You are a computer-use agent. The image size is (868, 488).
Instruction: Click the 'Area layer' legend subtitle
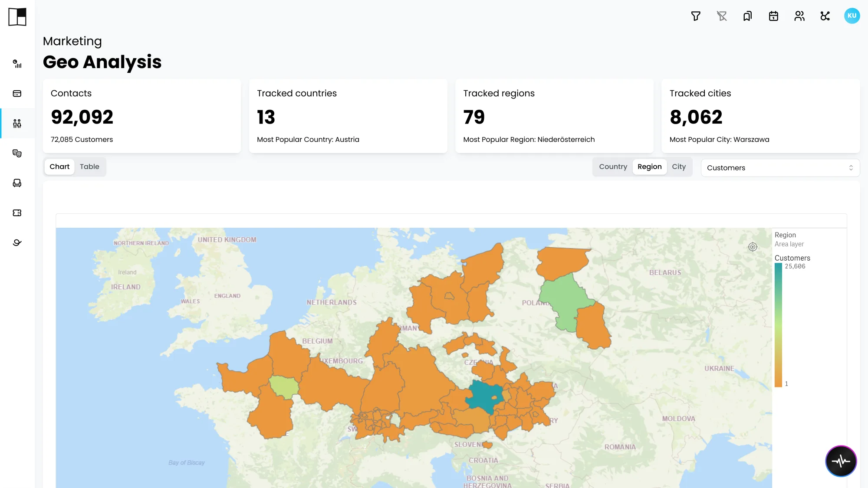(x=789, y=244)
